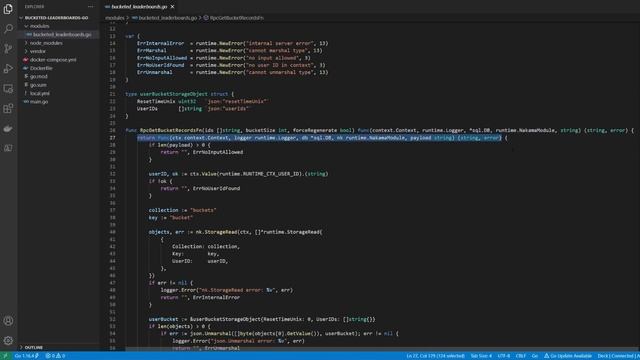Open local.yml from Explorer
This screenshot has height=360, width=640.
point(40,93)
